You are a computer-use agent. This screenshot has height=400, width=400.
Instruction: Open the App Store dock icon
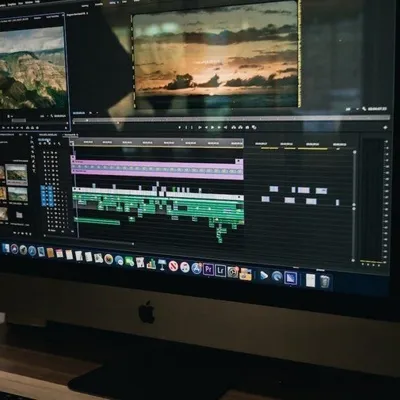click(x=197, y=268)
